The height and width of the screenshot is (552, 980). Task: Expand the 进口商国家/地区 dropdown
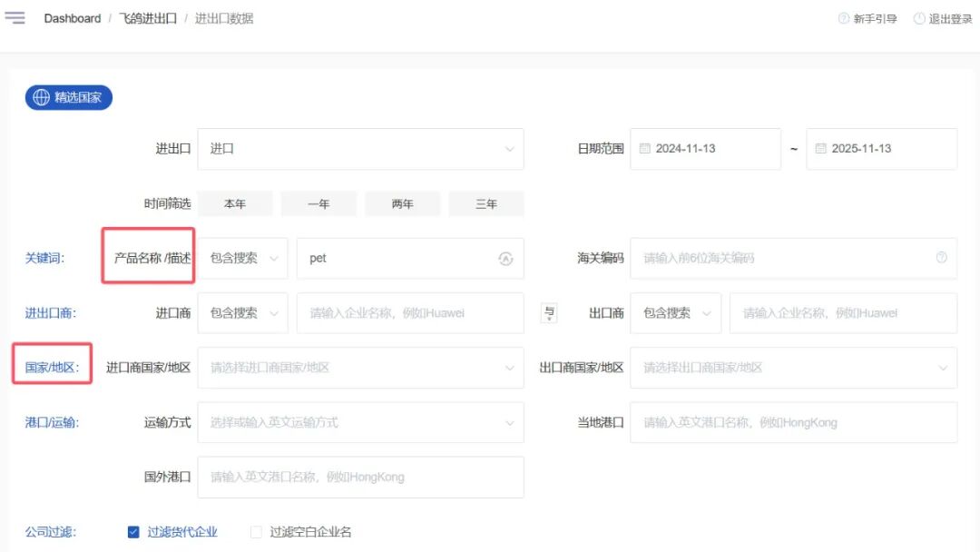click(360, 368)
